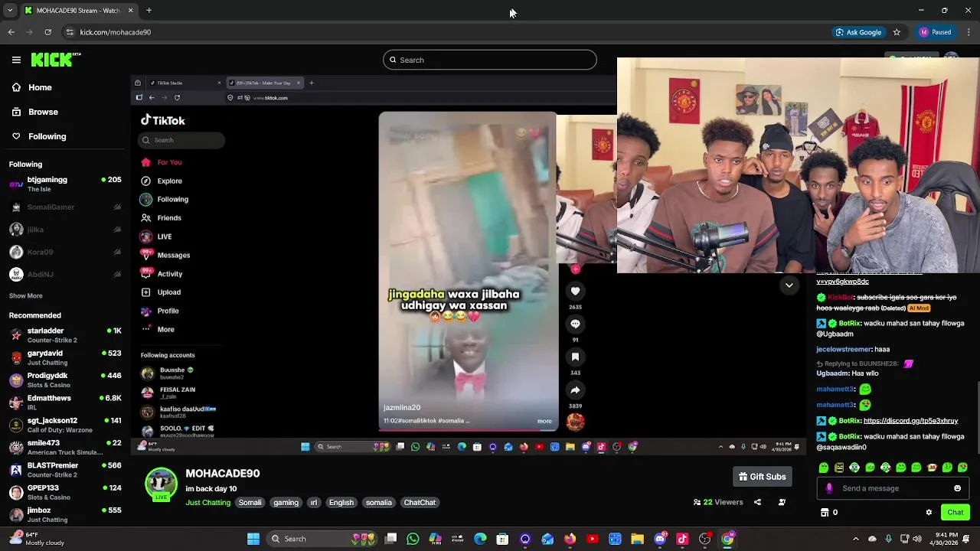Click the purple microphone icon in chat input
The width and height of the screenshot is (980, 551).
829,488
